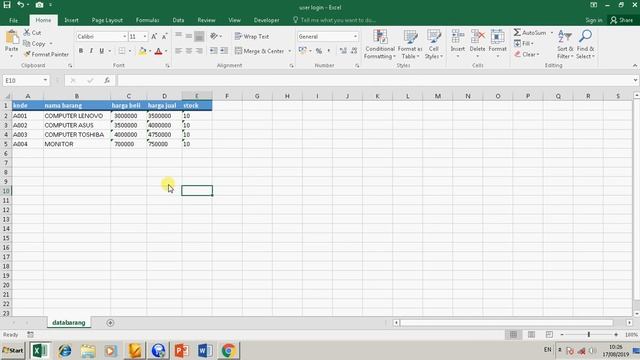Viewport: 640px width, 360px height.
Task: Click the Delete cells icon
Action: pyautogui.click(x=477, y=37)
